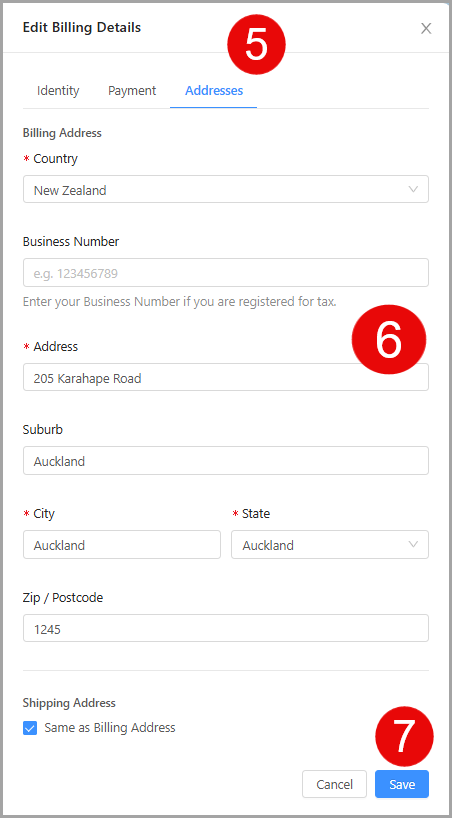Select the Addresses tab
The height and width of the screenshot is (818, 452).
(x=214, y=91)
